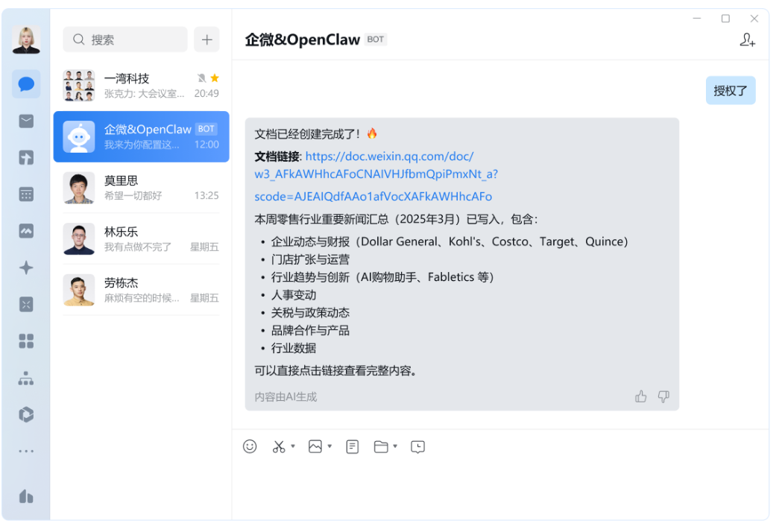Click the send image icon

315,446
